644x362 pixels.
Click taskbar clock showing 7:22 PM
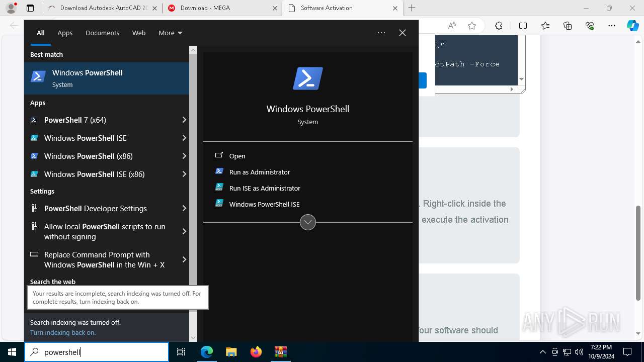click(x=601, y=352)
